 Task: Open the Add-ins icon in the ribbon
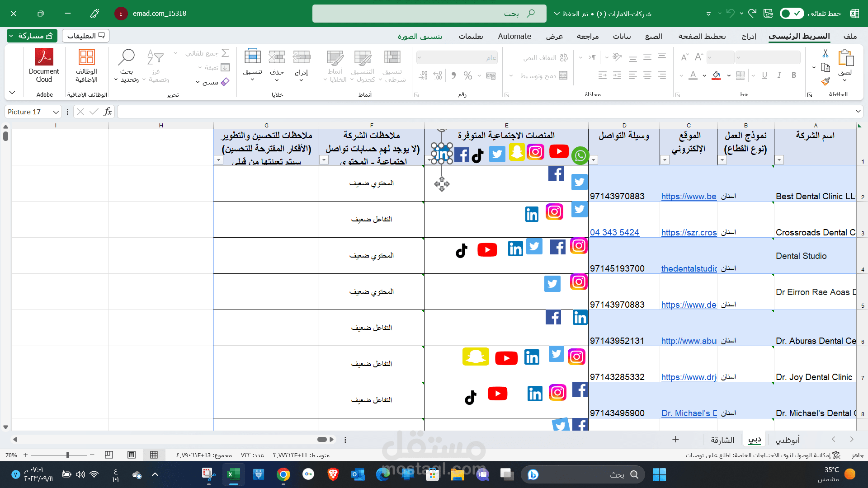[x=86, y=58]
